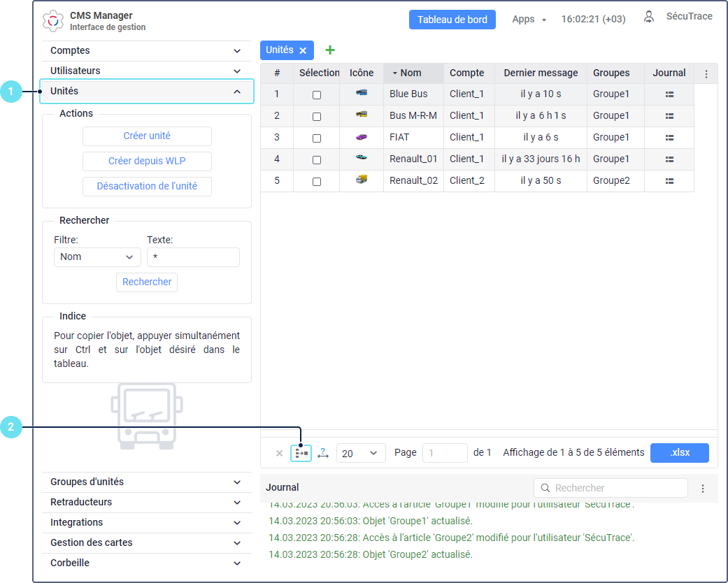Open journal icon for Blue Bus row
The image size is (728, 583).
(x=669, y=94)
